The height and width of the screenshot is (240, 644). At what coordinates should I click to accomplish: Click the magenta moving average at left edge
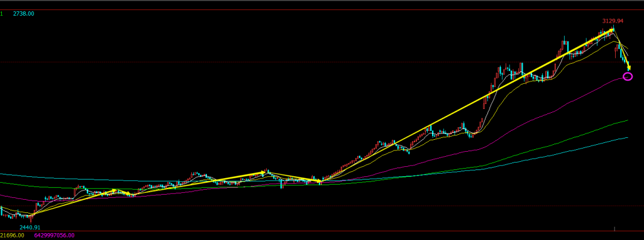point(2,195)
